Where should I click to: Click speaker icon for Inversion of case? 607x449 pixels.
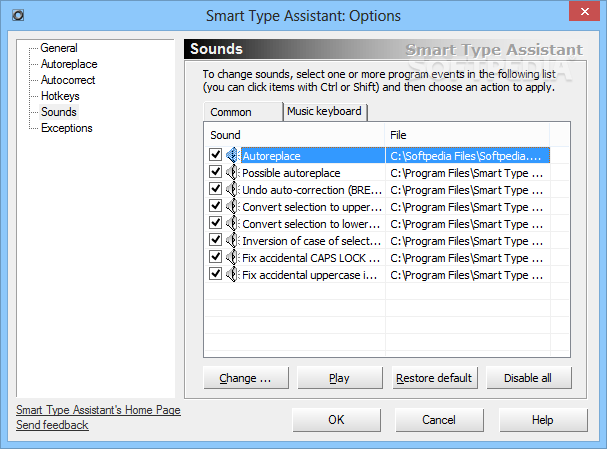coord(232,240)
